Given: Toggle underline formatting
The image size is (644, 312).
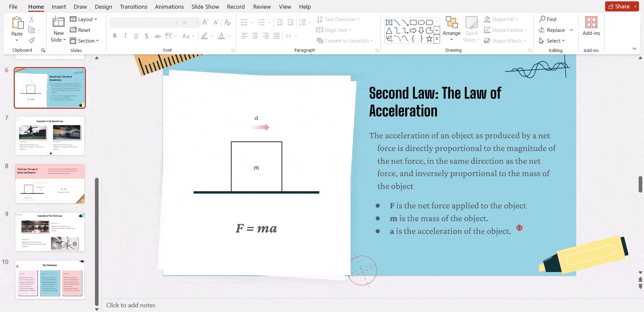Looking at the screenshot, I should click(136, 36).
